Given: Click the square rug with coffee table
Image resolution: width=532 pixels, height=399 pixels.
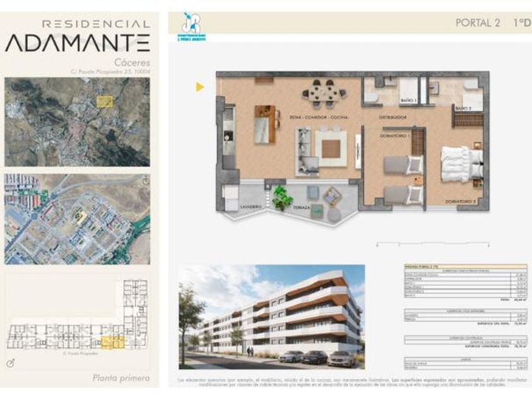Looking at the screenshot, I should 331,149.
